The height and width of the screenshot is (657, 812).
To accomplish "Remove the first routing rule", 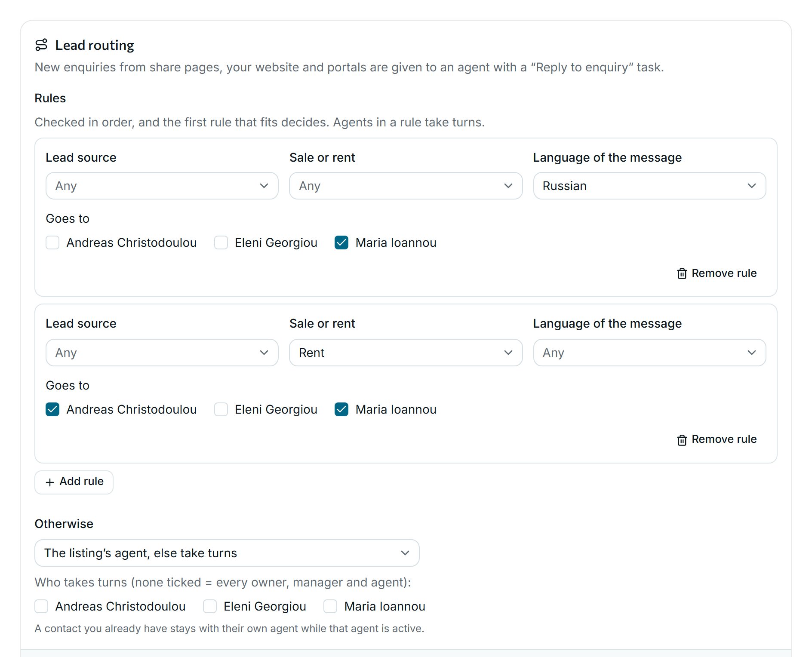I will (x=717, y=273).
